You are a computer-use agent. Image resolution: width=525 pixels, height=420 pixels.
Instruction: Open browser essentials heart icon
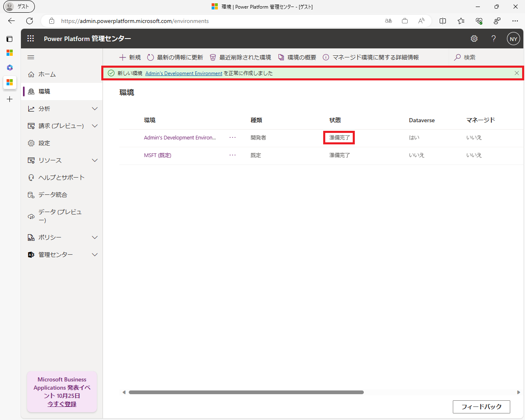click(x=479, y=21)
